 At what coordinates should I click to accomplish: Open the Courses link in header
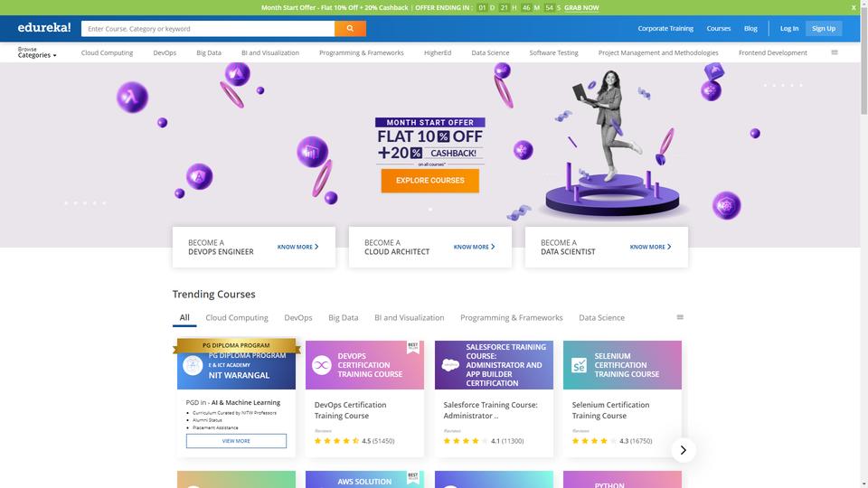click(719, 28)
